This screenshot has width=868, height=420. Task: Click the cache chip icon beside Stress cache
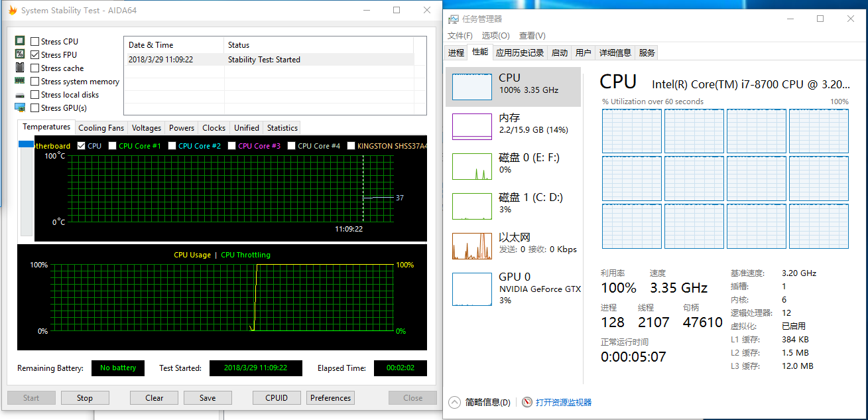click(20, 68)
